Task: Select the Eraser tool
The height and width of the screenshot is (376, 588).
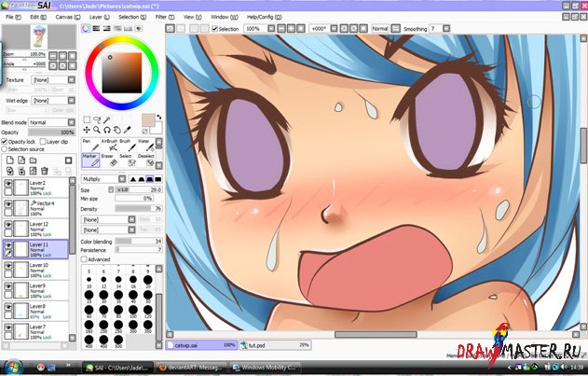Action: (109, 160)
